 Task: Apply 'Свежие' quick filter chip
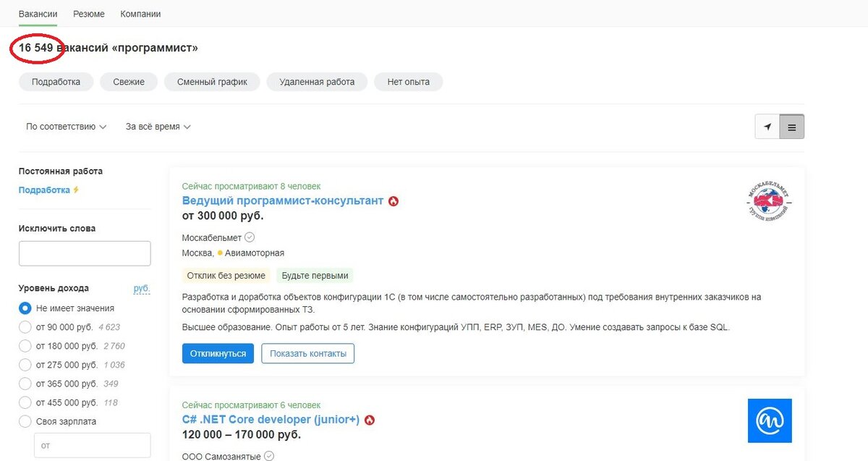129,82
